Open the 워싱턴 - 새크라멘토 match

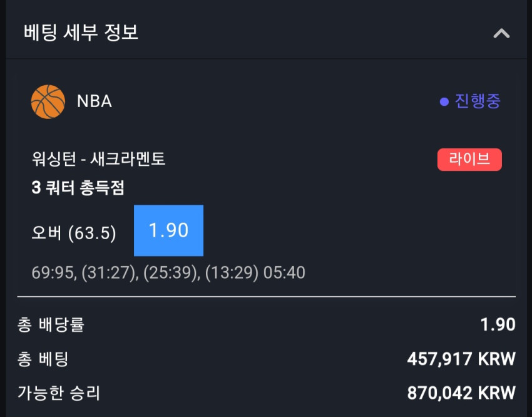point(98,159)
